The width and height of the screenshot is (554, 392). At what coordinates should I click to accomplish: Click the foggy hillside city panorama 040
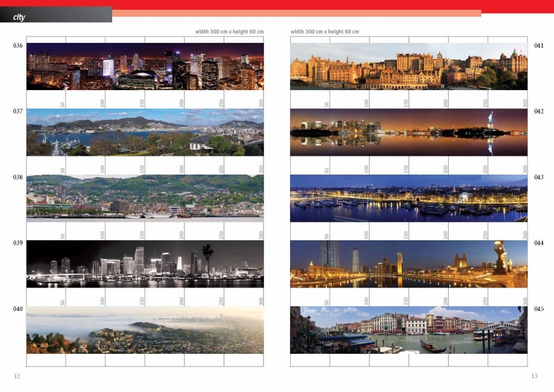[x=145, y=330]
